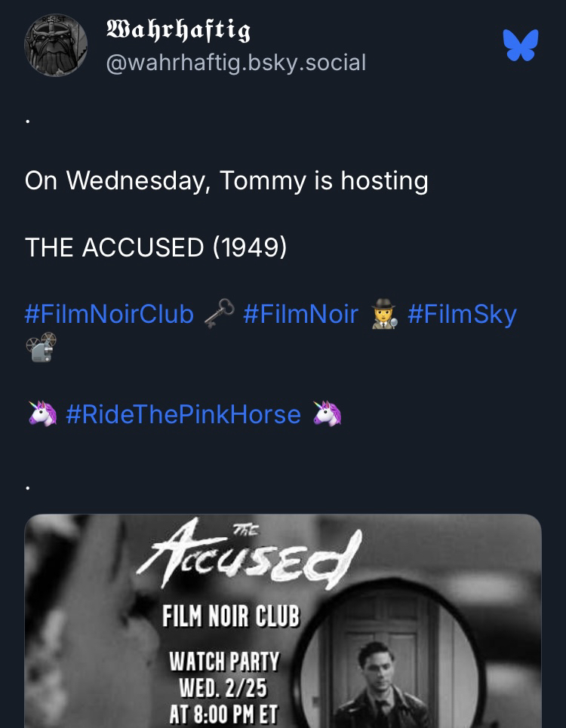Open the #FilmNoirClub hashtag

(109, 313)
